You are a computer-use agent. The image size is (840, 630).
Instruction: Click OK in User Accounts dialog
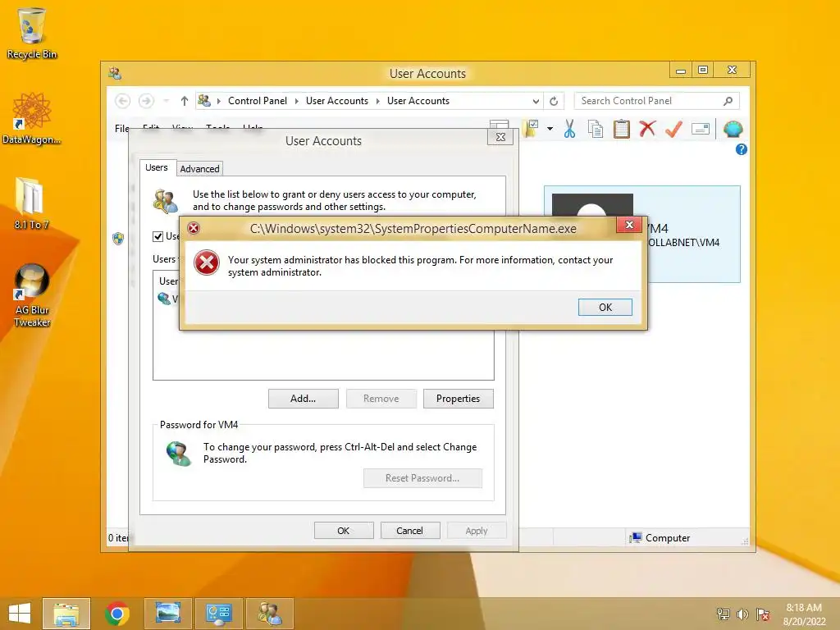point(344,531)
